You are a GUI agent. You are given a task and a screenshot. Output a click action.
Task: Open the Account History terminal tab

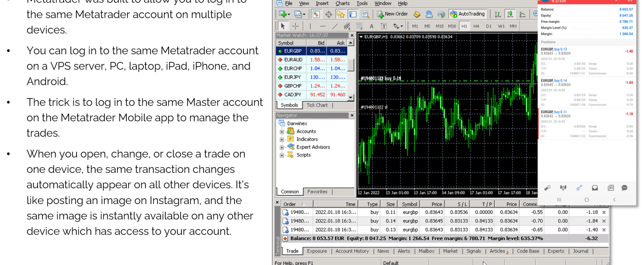(352, 251)
